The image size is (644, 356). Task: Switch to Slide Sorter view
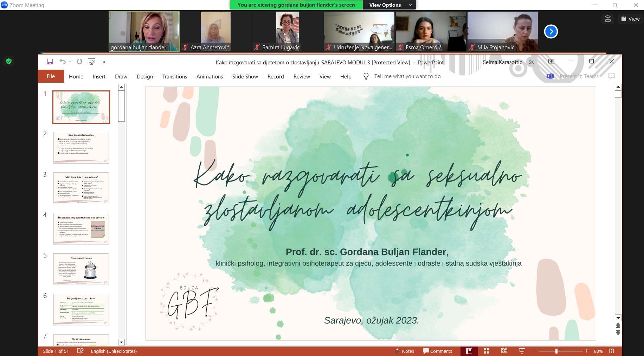pos(487,351)
